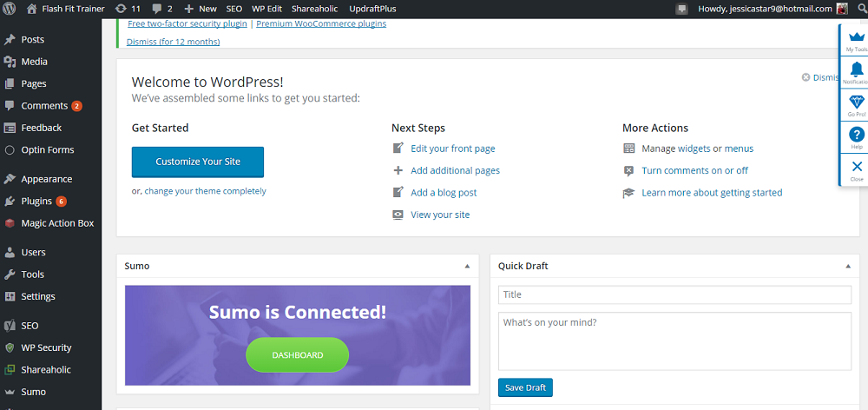The height and width of the screenshot is (410, 868).
Task: Click the menus link
Action: pyautogui.click(x=739, y=149)
